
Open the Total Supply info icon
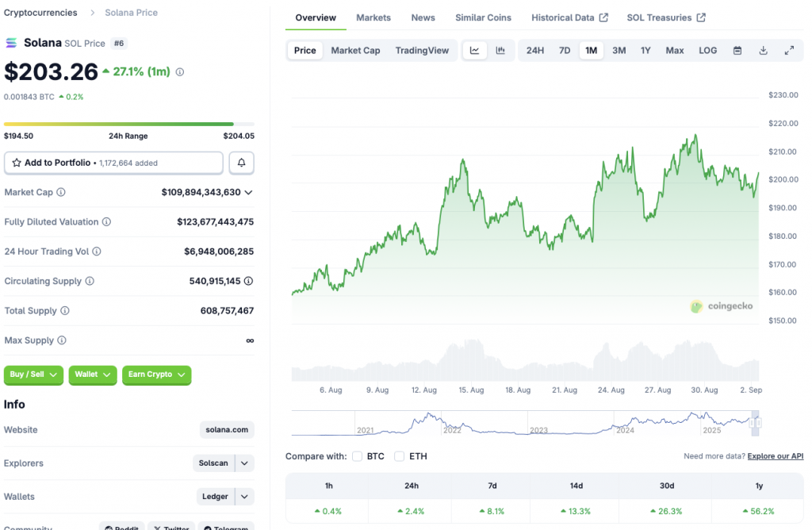click(x=65, y=310)
